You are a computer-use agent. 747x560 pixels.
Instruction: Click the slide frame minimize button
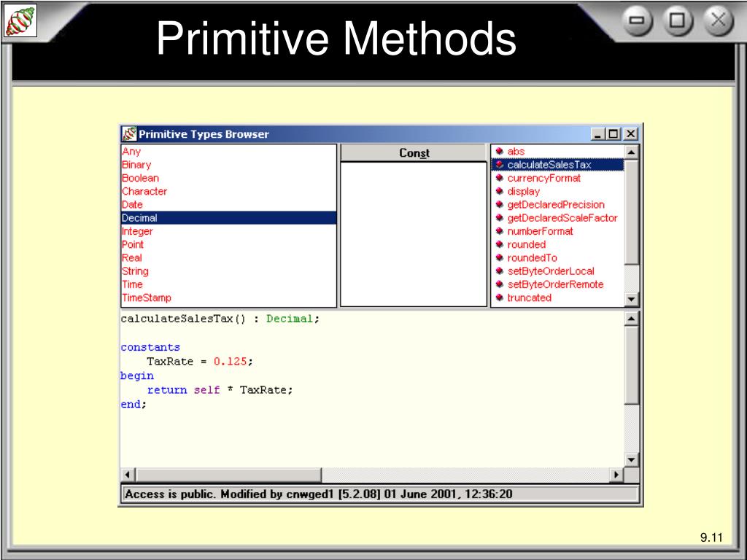click(x=637, y=21)
